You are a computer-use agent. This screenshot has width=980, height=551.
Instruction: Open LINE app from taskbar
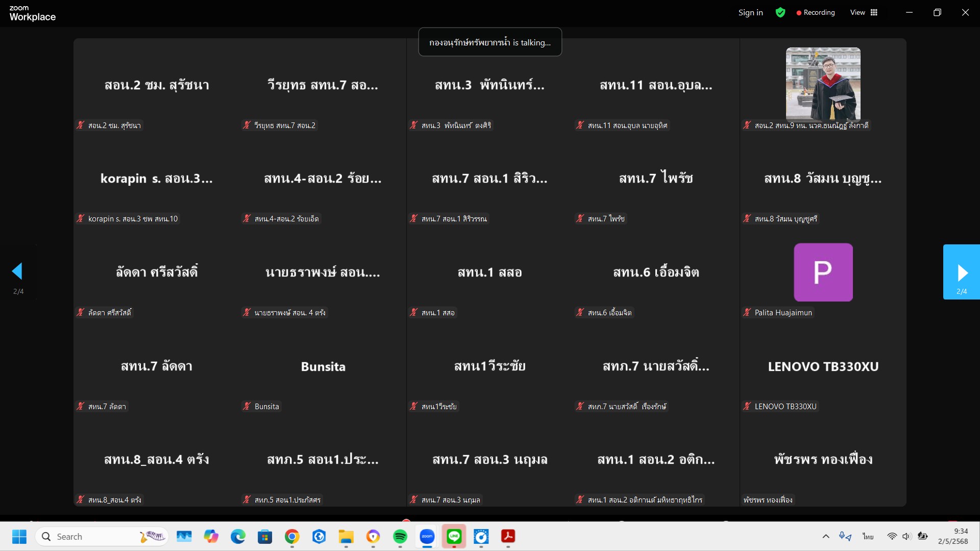pyautogui.click(x=454, y=537)
